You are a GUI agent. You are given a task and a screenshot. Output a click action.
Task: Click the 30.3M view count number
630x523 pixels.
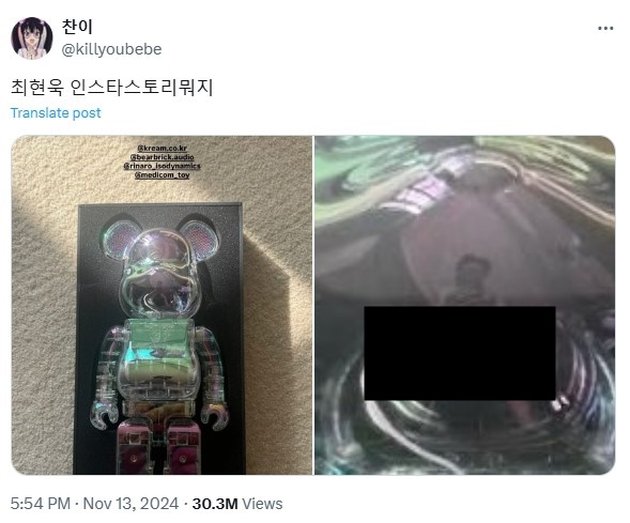[x=215, y=503]
